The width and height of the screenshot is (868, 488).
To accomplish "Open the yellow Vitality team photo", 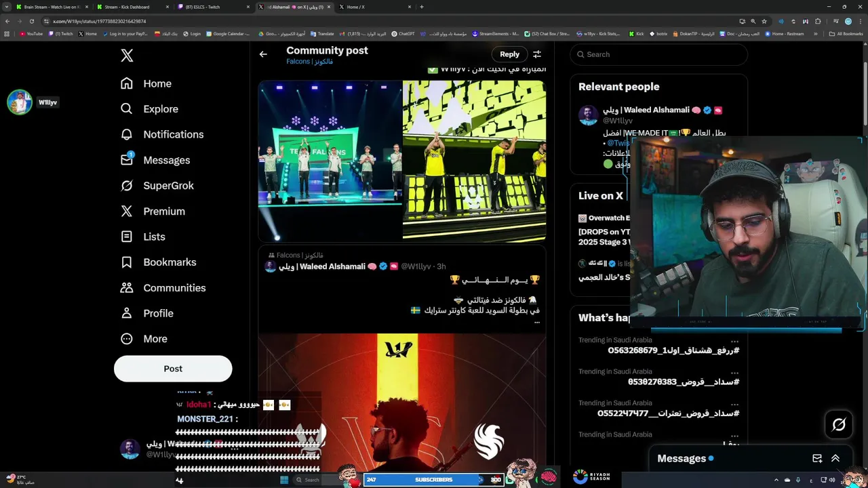I will tap(474, 161).
